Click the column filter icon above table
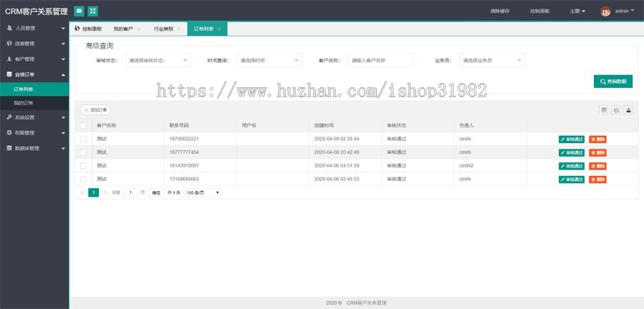 (x=603, y=110)
